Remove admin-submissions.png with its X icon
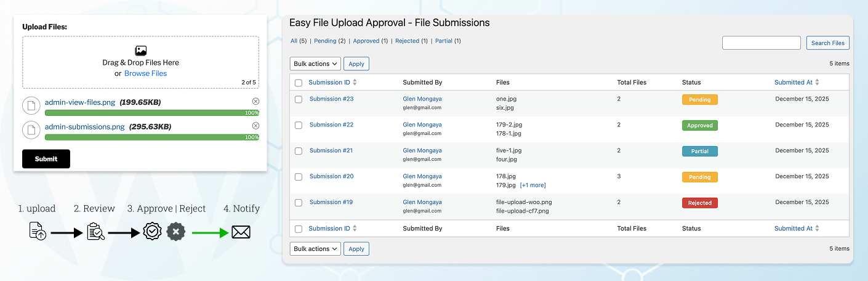Screen dimensions: 868x281 point(255,126)
